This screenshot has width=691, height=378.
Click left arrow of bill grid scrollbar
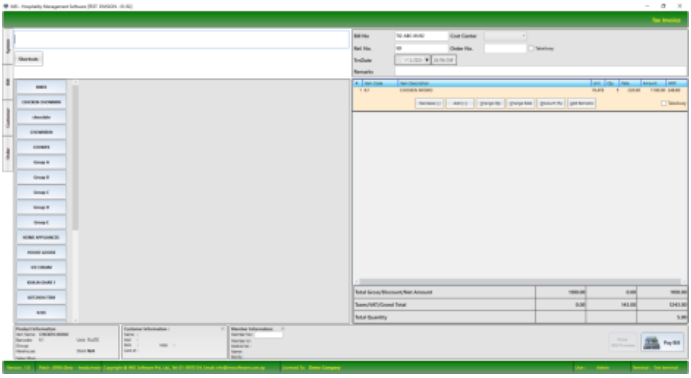pyautogui.click(x=357, y=282)
